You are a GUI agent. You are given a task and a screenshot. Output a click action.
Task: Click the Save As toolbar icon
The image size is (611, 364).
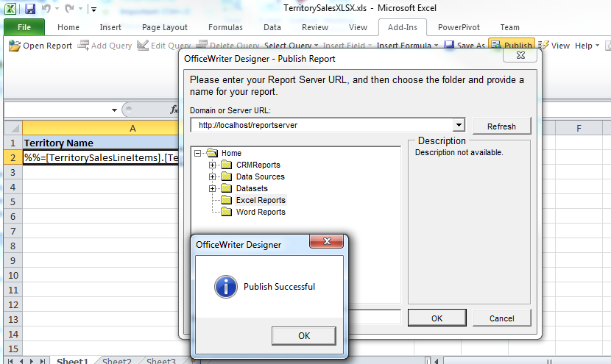pyautogui.click(x=449, y=46)
